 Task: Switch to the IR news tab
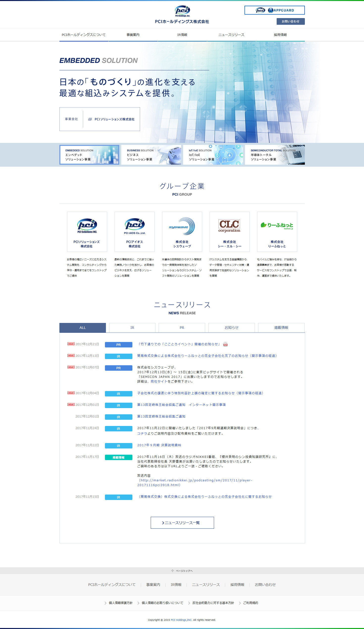pyautogui.click(x=132, y=328)
